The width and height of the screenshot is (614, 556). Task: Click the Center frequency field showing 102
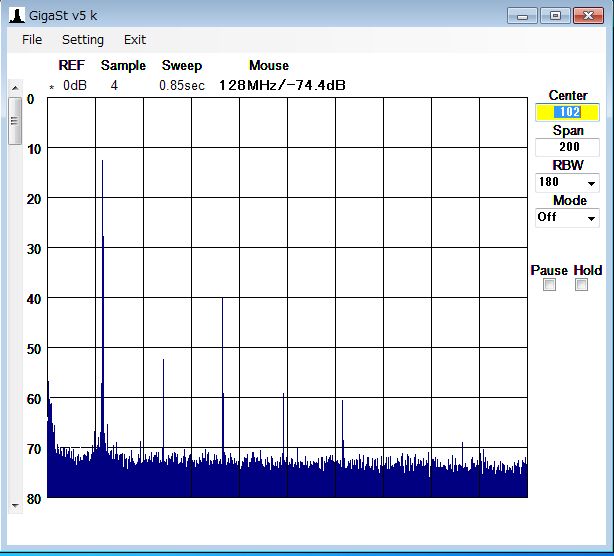pos(567,112)
